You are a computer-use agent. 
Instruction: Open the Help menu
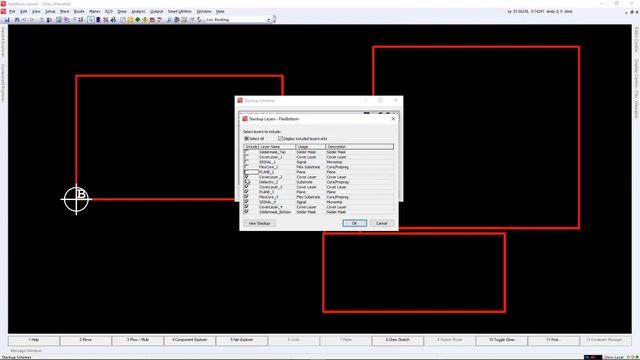click(x=220, y=11)
